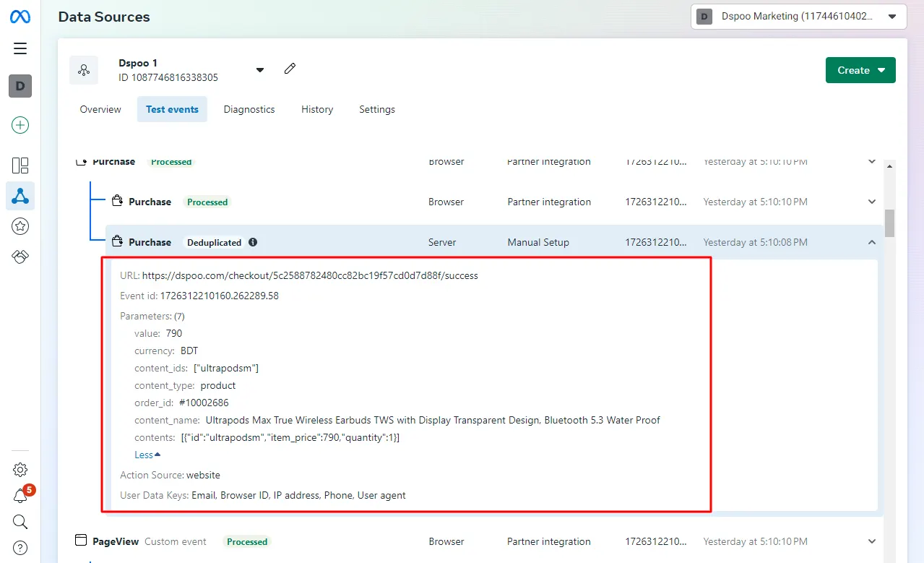Click the checkout success URL text
The width and height of the screenshot is (924, 563).
310,275
